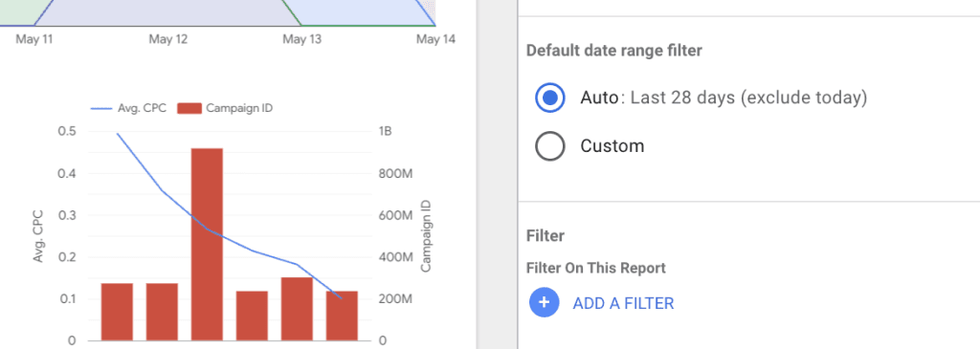Click the May 12 axis label
This screenshot has width=980, height=349.
pyautogui.click(x=168, y=39)
